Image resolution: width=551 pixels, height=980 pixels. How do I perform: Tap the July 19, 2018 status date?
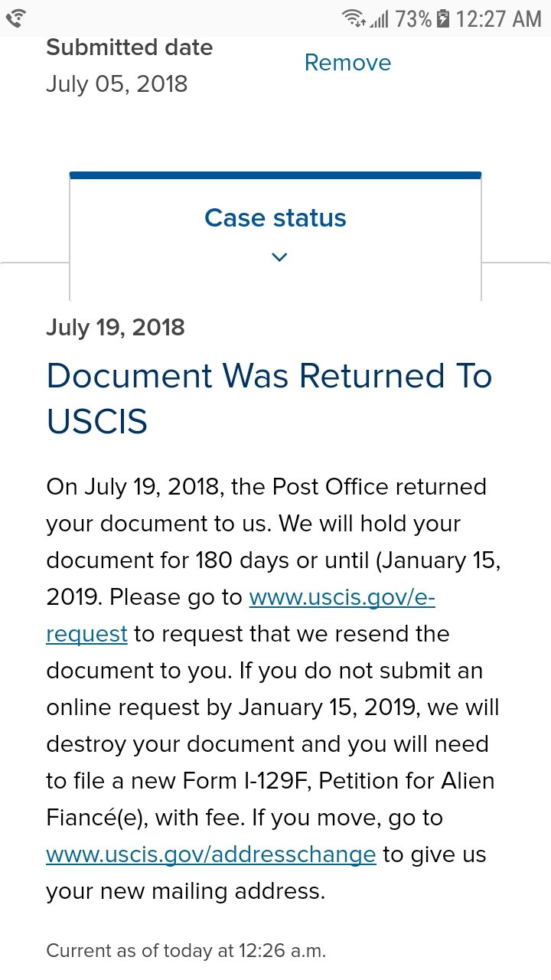pos(116,328)
